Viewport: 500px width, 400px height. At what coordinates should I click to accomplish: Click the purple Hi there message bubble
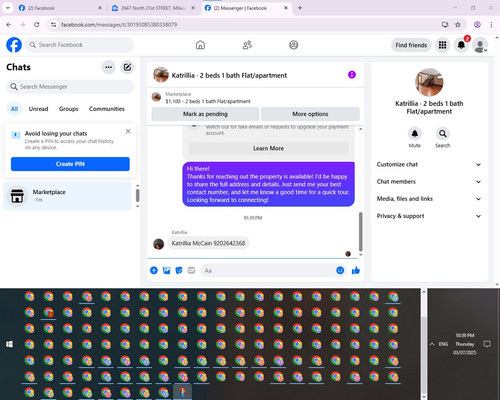click(268, 184)
